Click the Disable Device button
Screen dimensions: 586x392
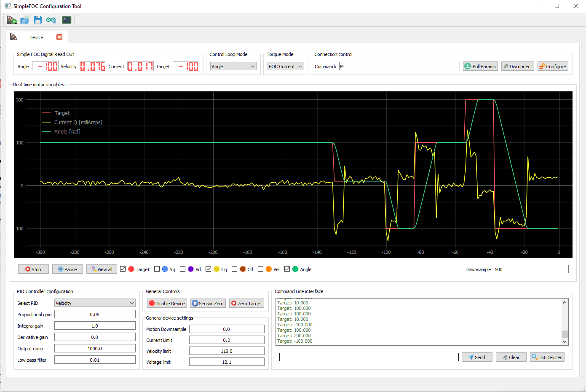pyautogui.click(x=167, y=304)
